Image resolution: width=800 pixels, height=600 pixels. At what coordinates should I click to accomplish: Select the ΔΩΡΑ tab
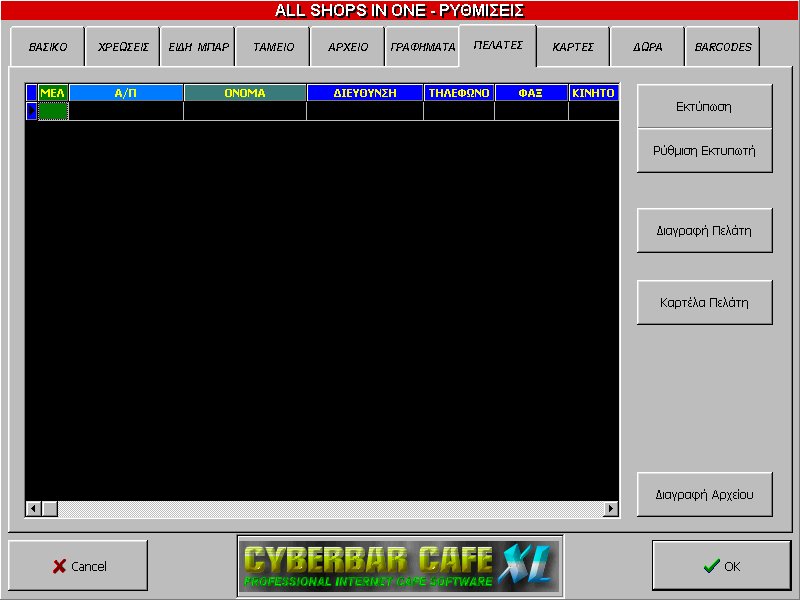tap(648, 47)
